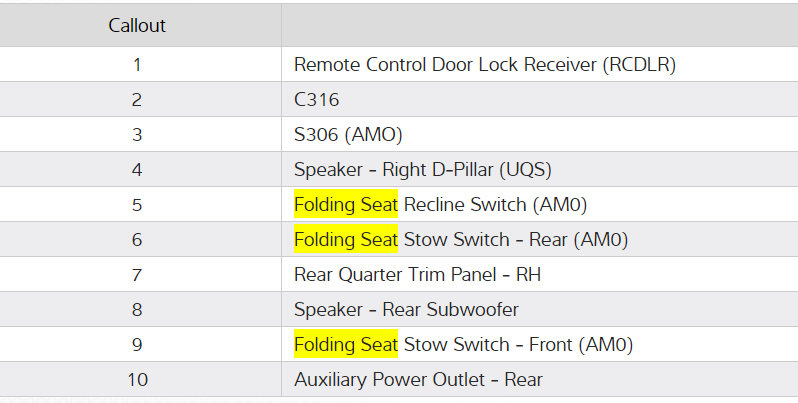The width and height of the screenshot is (798, 403).
Task: Select Rear Quarter Trim Panel - RH text
Action: click(x=417, y=275)
